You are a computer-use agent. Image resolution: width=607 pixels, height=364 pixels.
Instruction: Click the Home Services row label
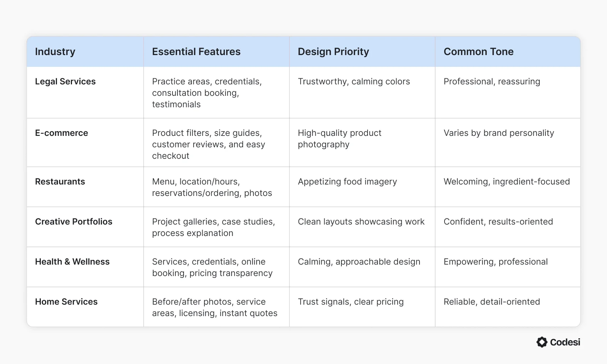66,302
